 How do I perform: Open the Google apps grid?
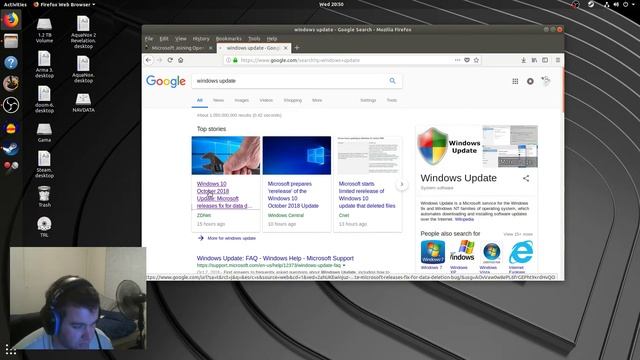[515, 81]
